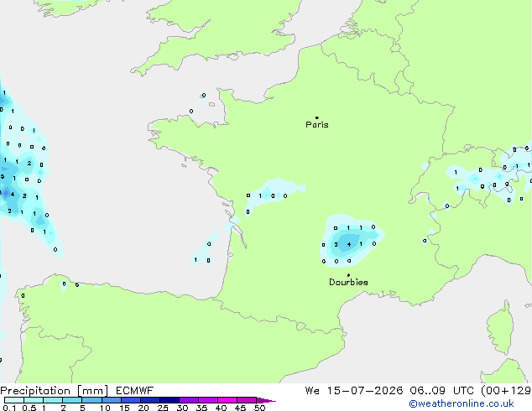Pick the legend swatch between 30 and 35

189,400
